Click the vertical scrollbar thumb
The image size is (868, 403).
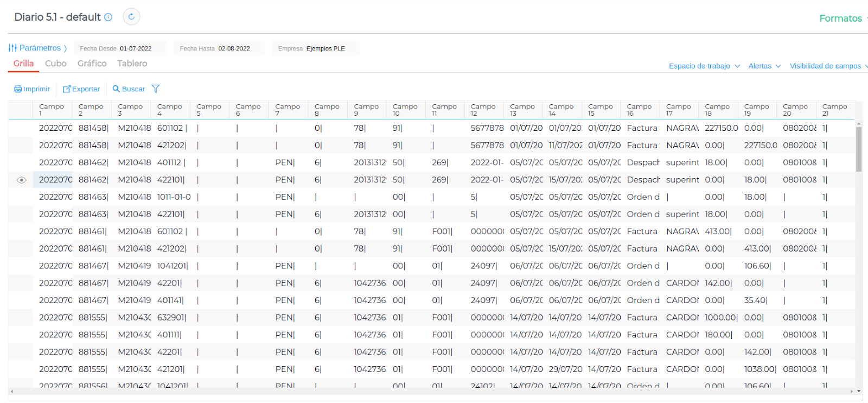[x=859, y=149]
